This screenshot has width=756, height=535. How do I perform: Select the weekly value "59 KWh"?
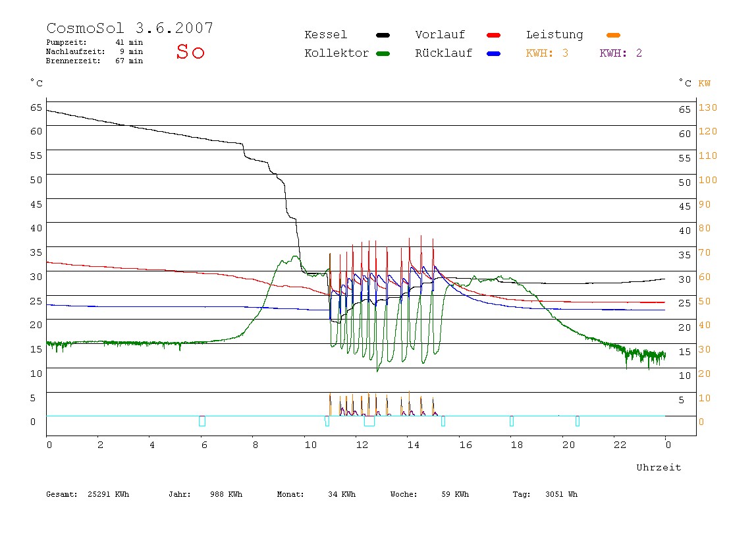[x=455, y=494]
